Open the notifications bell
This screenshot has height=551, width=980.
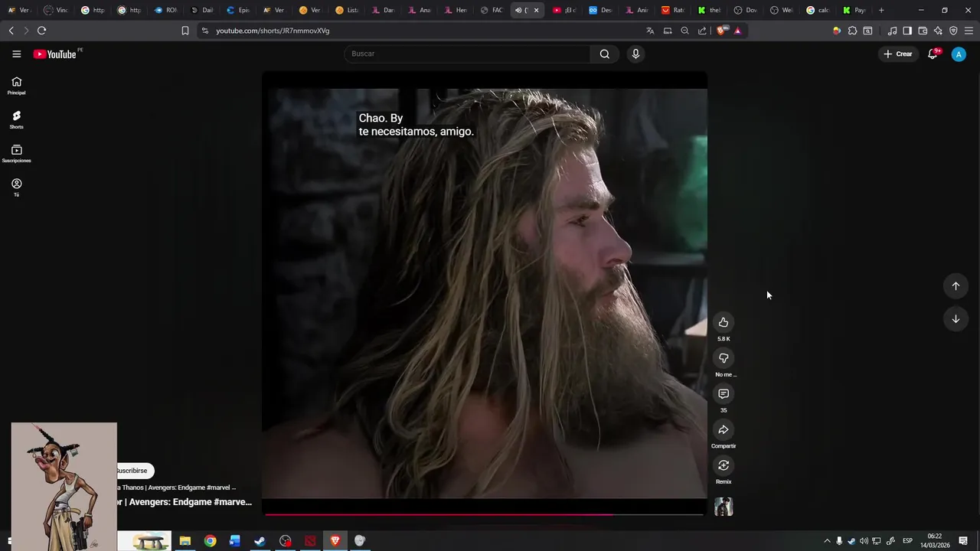tap(933, 54)
